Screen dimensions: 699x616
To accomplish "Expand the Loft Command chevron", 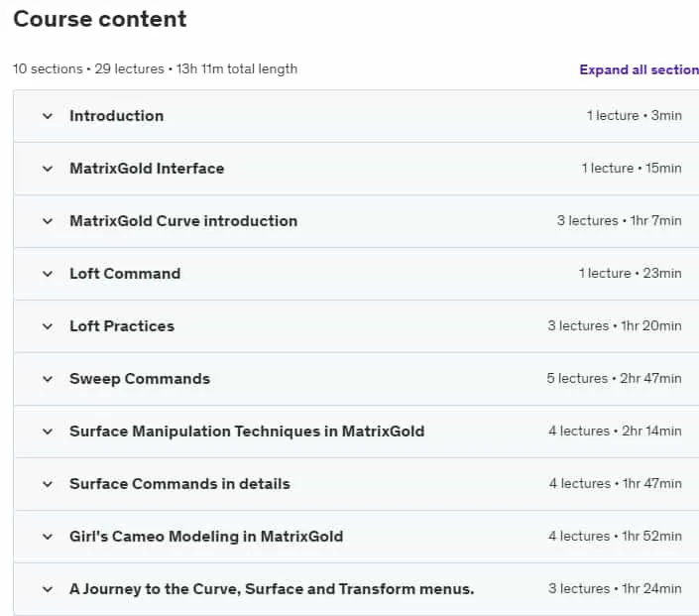I will (x=48, y=274).
